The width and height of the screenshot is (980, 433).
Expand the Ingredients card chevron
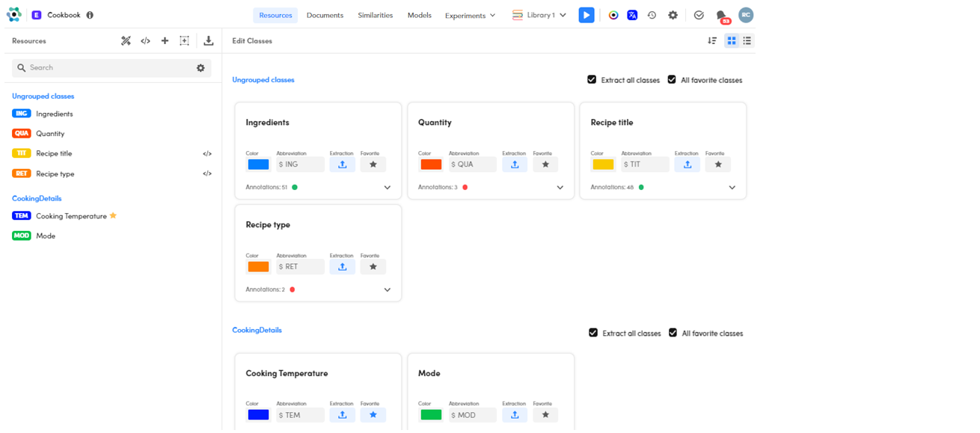388,188
